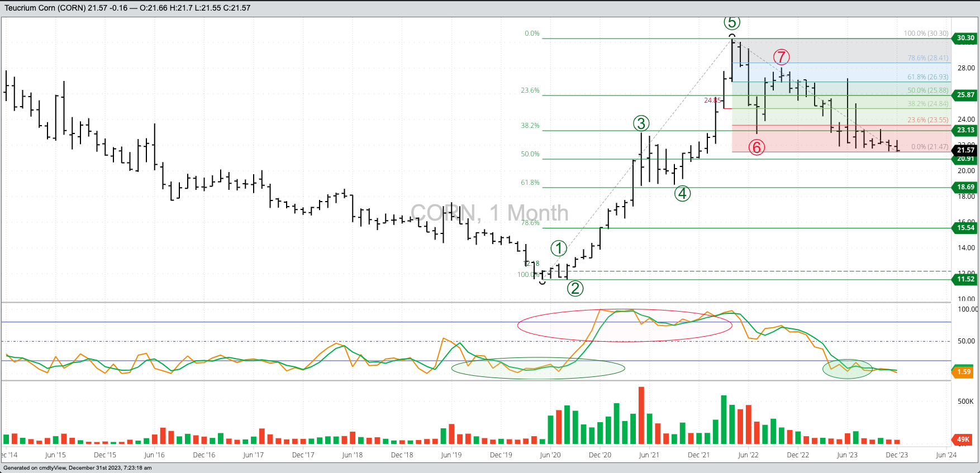
Task: Click the 30.30 green price tag
Action: coord(965,38)
